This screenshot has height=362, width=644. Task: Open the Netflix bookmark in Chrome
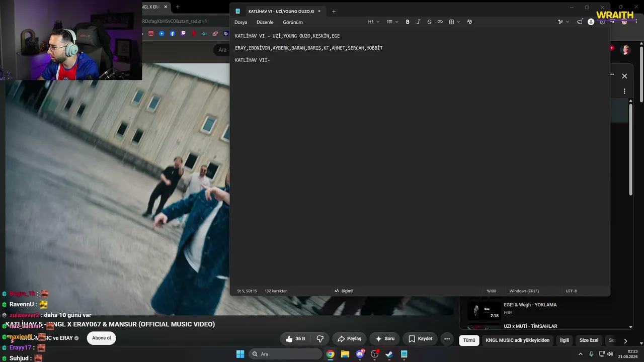[194, 34]
